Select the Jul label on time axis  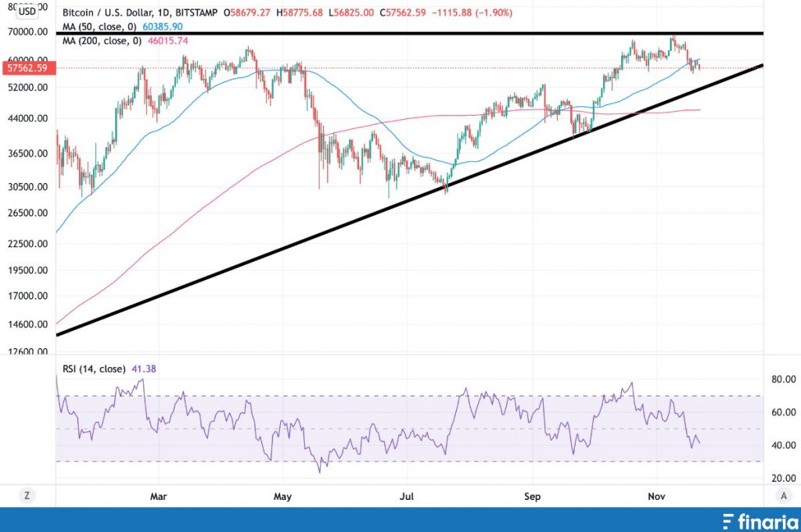pos(407,496)
